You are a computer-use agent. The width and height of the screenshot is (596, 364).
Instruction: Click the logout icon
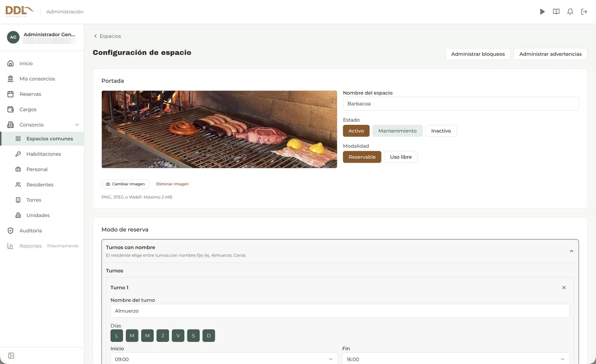pos(584,12)
